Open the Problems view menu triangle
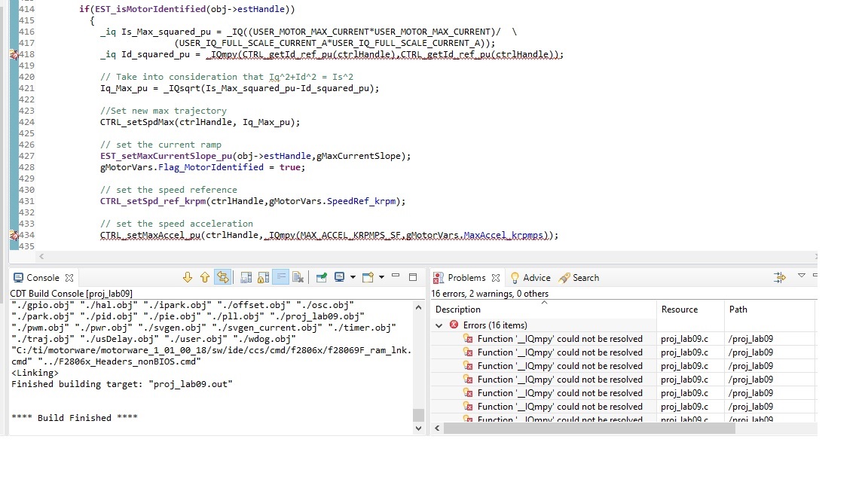 pos(801,276)
